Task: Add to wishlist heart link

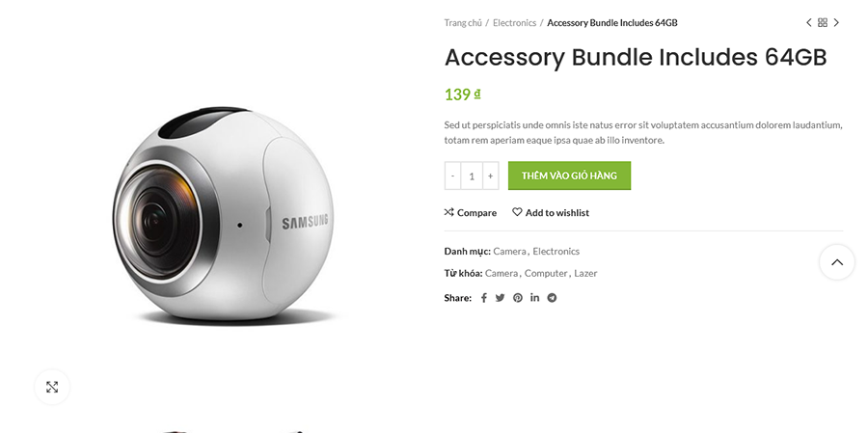Action: coord(551,212)
